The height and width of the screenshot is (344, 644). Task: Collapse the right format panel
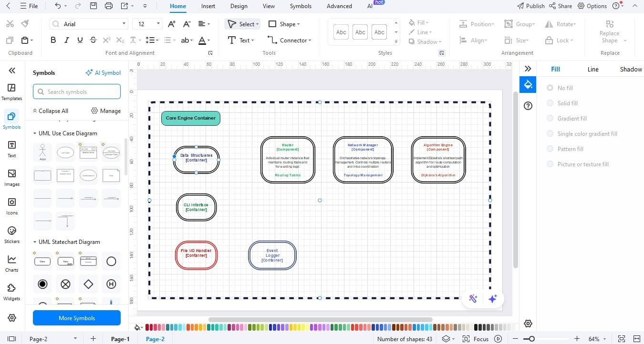[528, 69]
